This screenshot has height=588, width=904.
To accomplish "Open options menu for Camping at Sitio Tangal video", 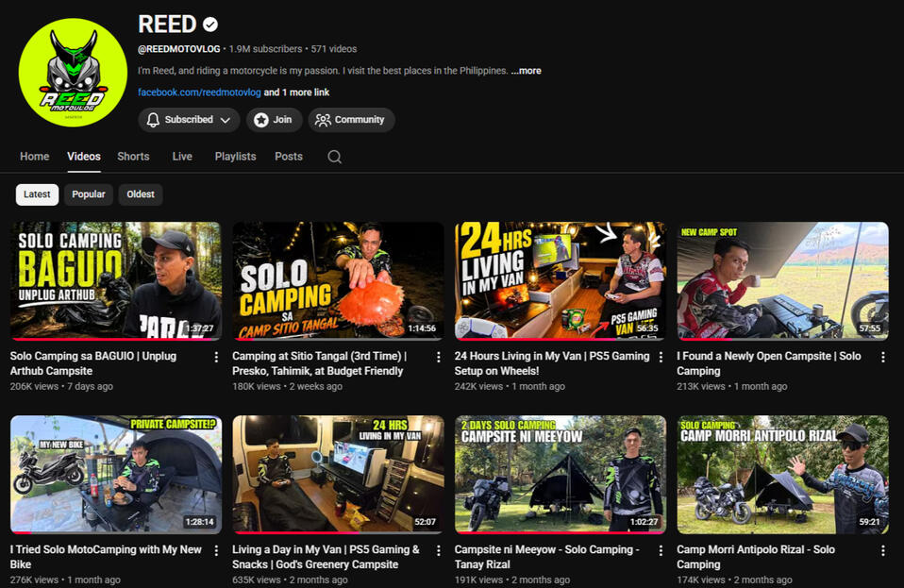I will pos(439,358).
